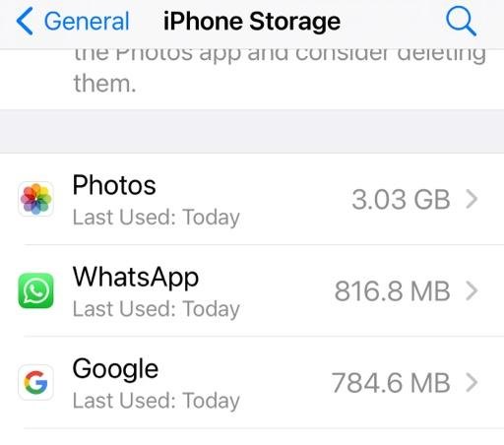The image size is (504, 445).
Task: Open the Google storage entry title
Action: [x=115, y=369]
